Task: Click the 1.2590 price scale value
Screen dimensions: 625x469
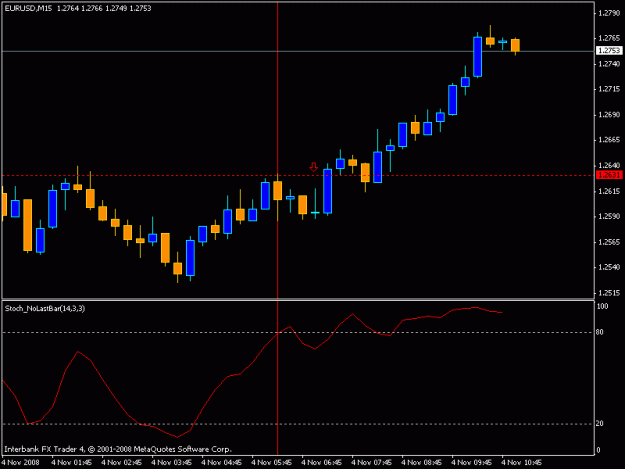Action: 609,216
